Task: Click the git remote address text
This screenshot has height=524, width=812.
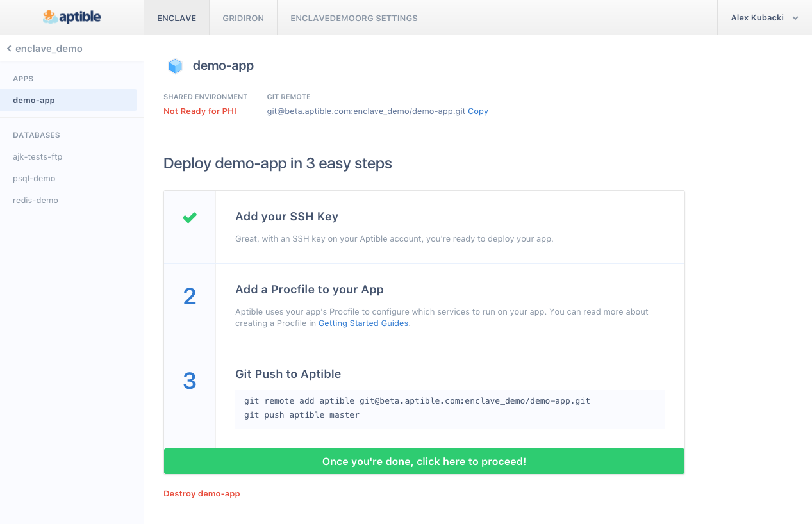Action: 366,111
